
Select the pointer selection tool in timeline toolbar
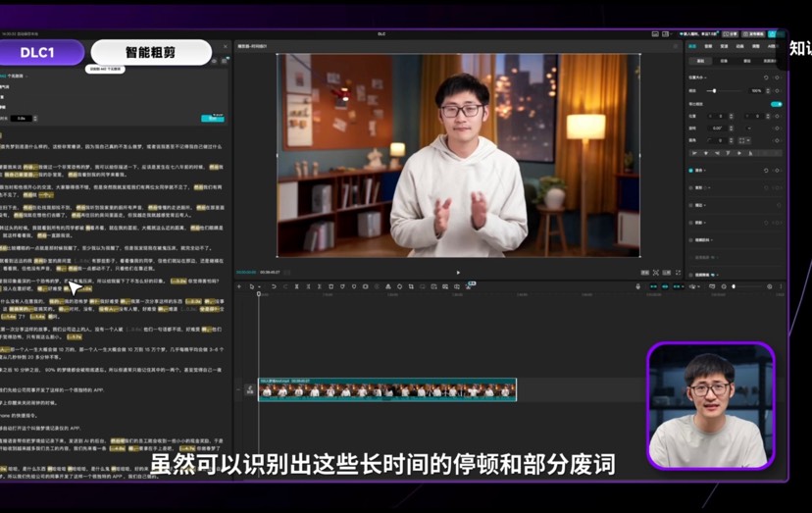(x=252, y=286)
